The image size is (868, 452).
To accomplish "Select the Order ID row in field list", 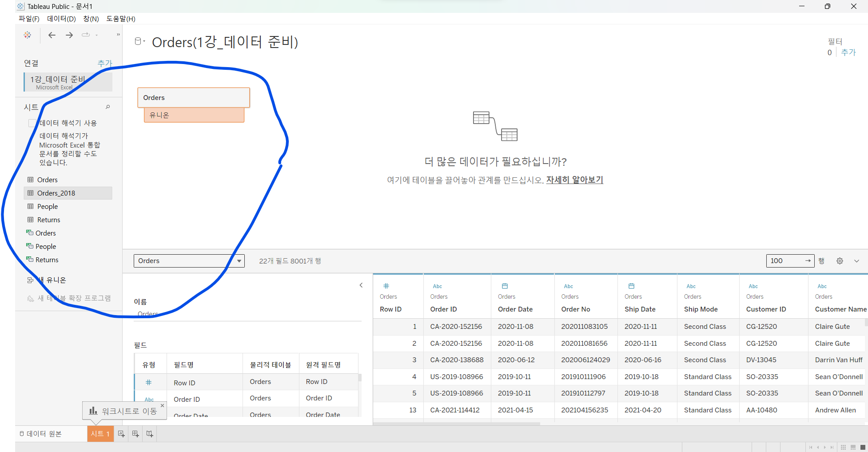I will [x=247, y=399].
